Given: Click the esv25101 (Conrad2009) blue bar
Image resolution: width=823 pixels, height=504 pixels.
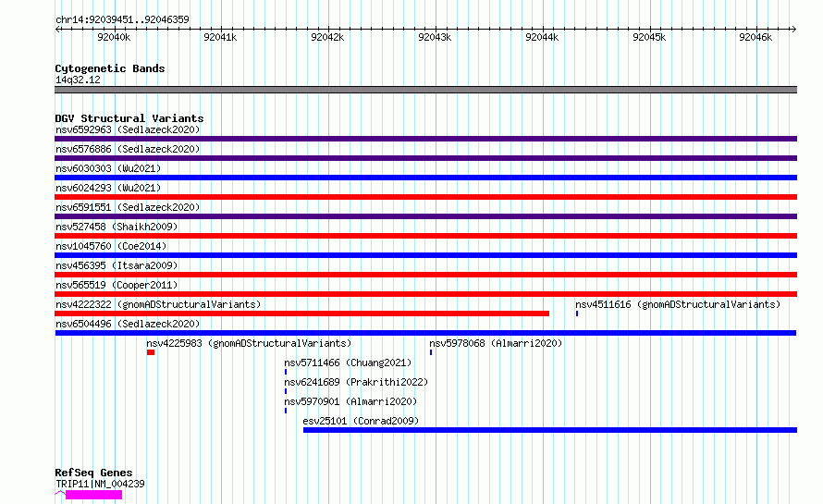Looking at the screenshot, I should (x=550, y=430).
